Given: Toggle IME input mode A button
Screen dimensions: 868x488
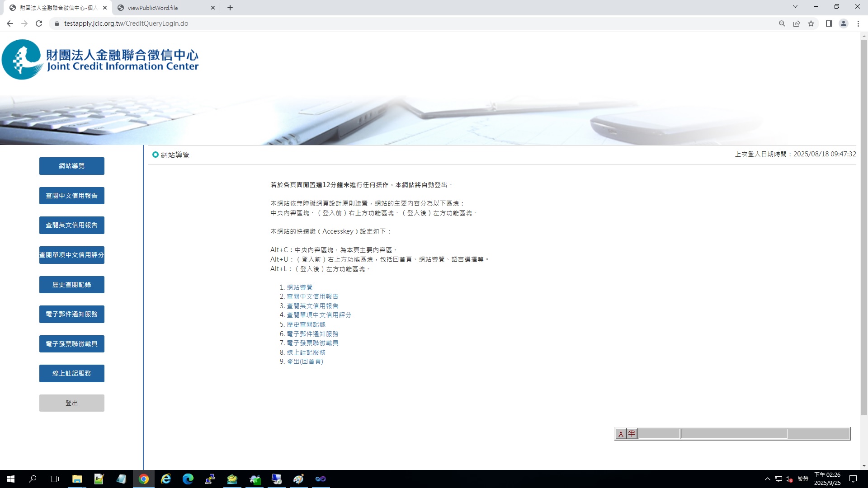Looking at the screenshot, I should pos(621,434).
